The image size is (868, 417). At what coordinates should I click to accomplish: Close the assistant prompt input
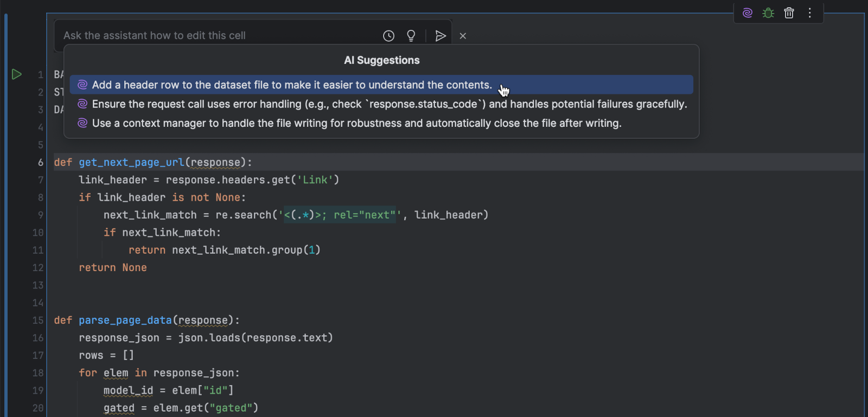[x=463, y=36]
